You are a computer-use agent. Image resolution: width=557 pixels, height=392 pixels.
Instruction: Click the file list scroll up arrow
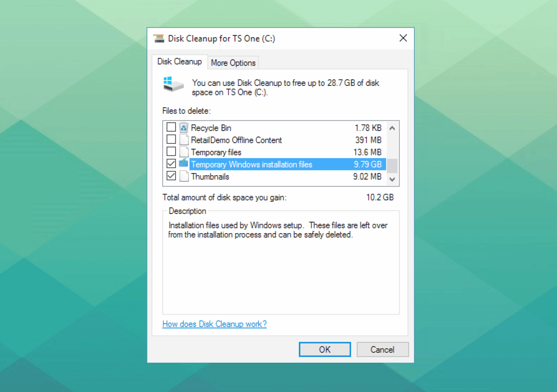click(x=392, y=128)
